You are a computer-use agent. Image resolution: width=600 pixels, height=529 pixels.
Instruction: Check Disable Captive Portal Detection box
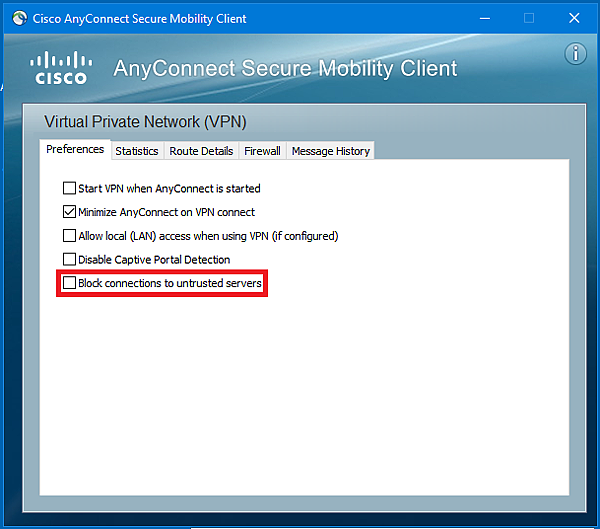point(69,259)
